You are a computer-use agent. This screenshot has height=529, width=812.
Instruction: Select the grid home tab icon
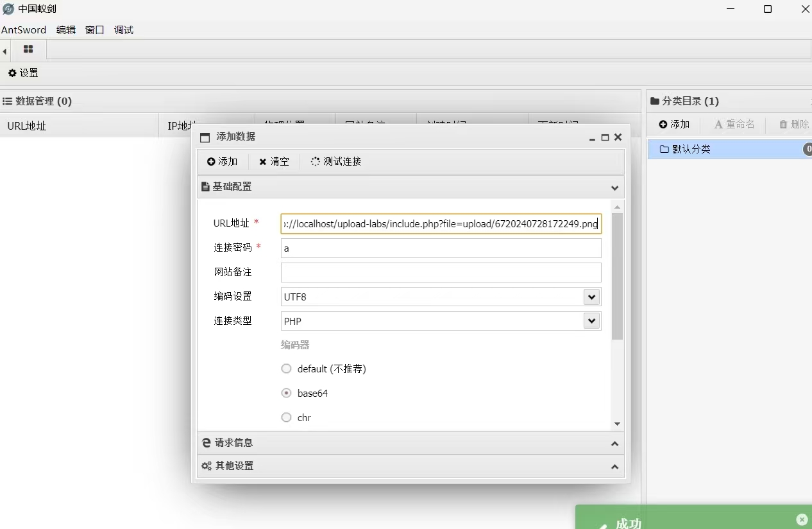coord(28,49)
